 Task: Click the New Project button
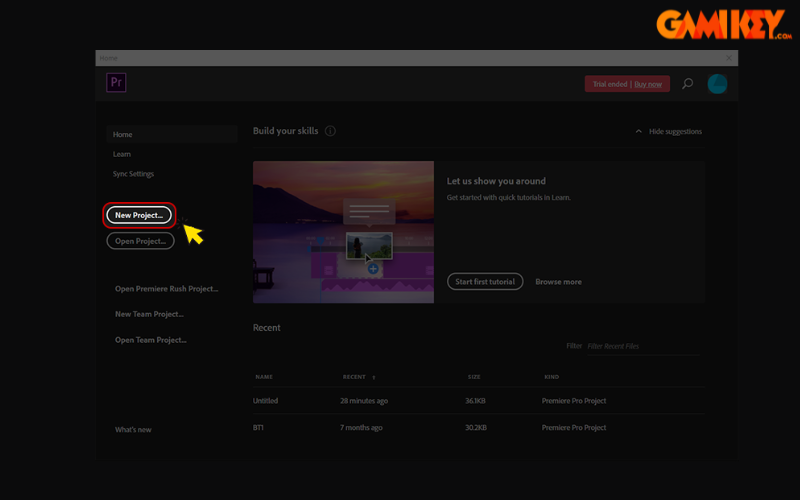click(139, 215)
